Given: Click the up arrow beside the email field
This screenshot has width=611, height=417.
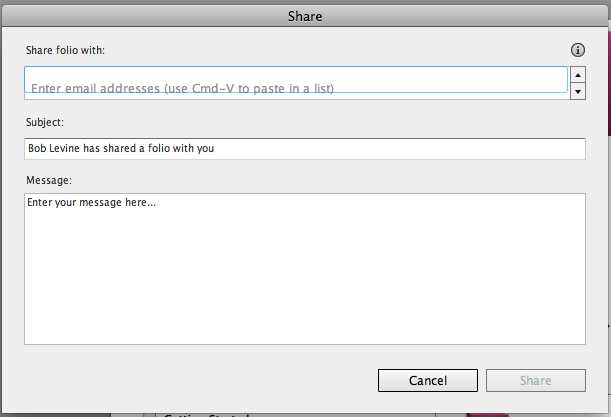Looking at the screenshot, I should click(x=577, y=74).
